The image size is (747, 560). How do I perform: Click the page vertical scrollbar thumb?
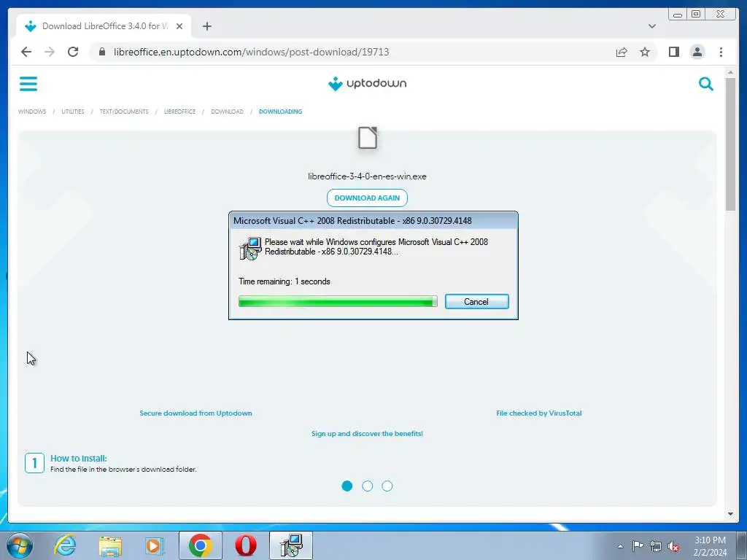point(730,143)
